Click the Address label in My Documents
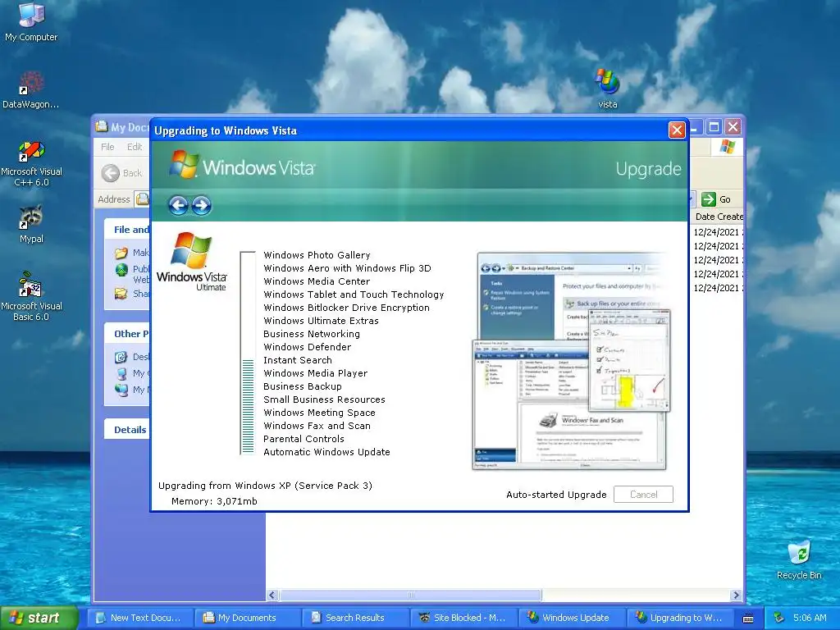Image resolution: width=840 pixels, height=630 pixels. [113, 199]
